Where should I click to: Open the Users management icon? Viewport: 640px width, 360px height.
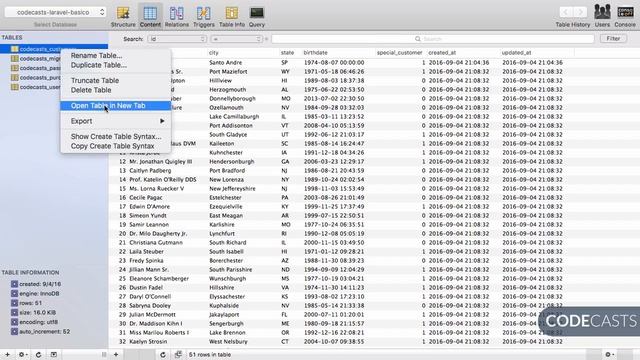pos(602,16)
